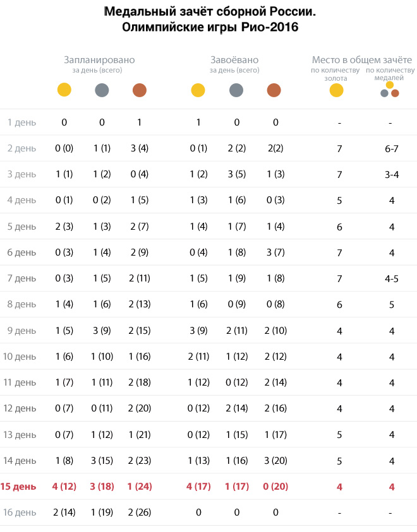
Task: Select the '1 день' row label
Action: point(21,122)
